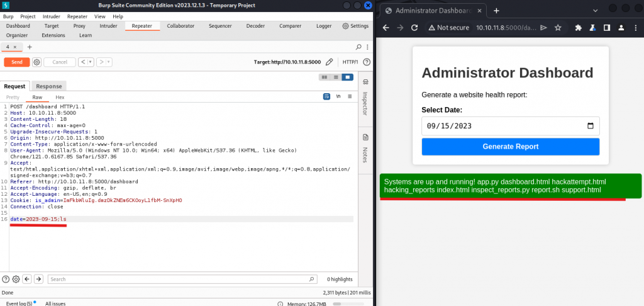Open Burp Settings

pyautogui.click(x=356, y=26)
